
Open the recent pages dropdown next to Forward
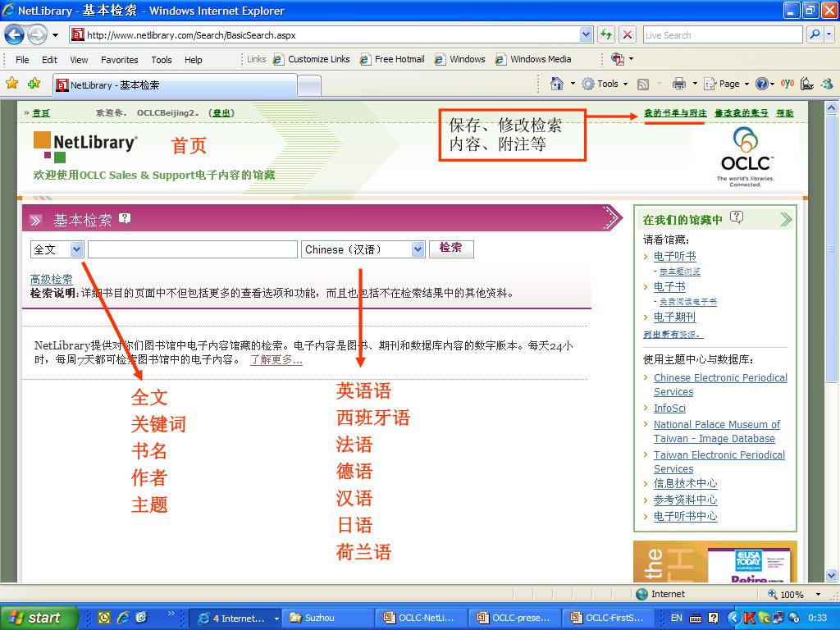(55, 35)
